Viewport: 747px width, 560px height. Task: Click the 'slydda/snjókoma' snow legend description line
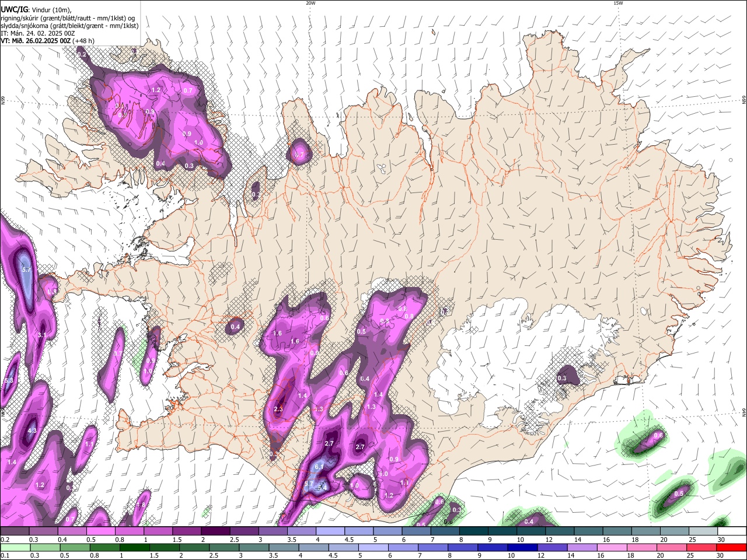pyautogui.click(x=69, y=26)
